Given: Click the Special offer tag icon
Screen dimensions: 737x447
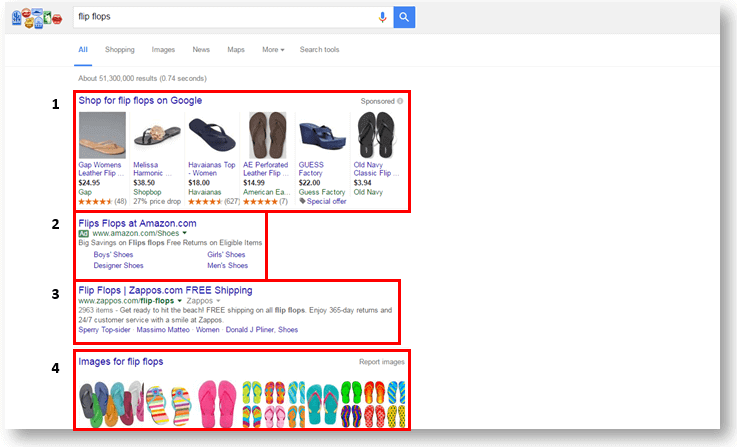Looking at the screenshot, I should coord(302,201).
